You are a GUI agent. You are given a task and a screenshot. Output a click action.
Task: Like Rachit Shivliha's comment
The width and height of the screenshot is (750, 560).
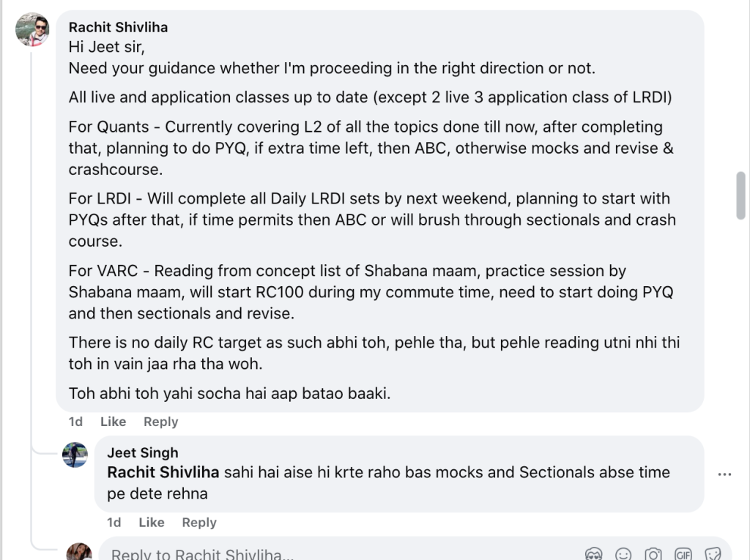(114, 422)
